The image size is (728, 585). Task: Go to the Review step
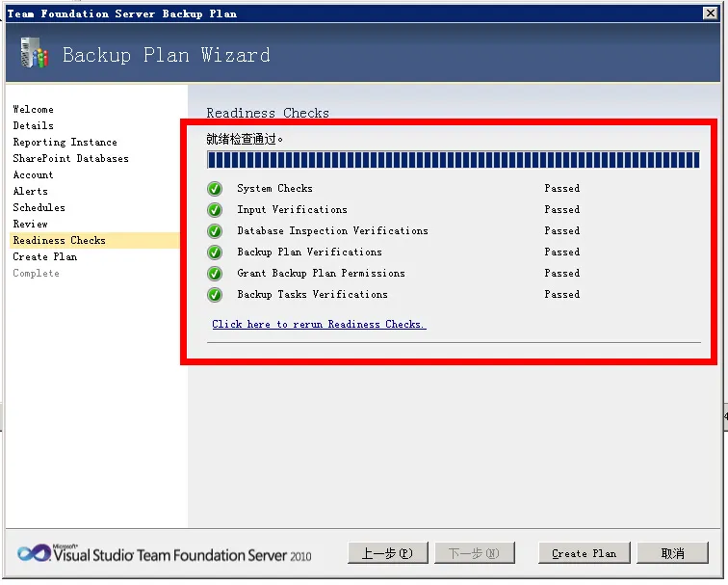31,224
